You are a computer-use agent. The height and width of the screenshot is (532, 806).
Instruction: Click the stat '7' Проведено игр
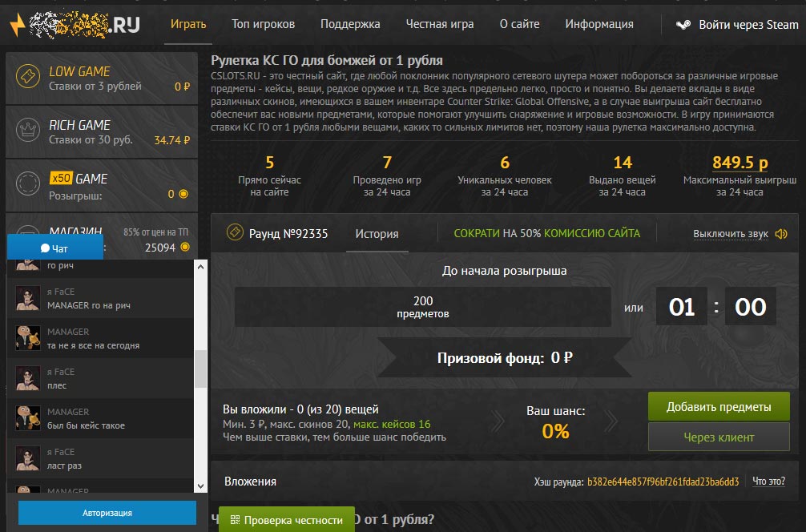pyautogui.click(x=387, y=163)
